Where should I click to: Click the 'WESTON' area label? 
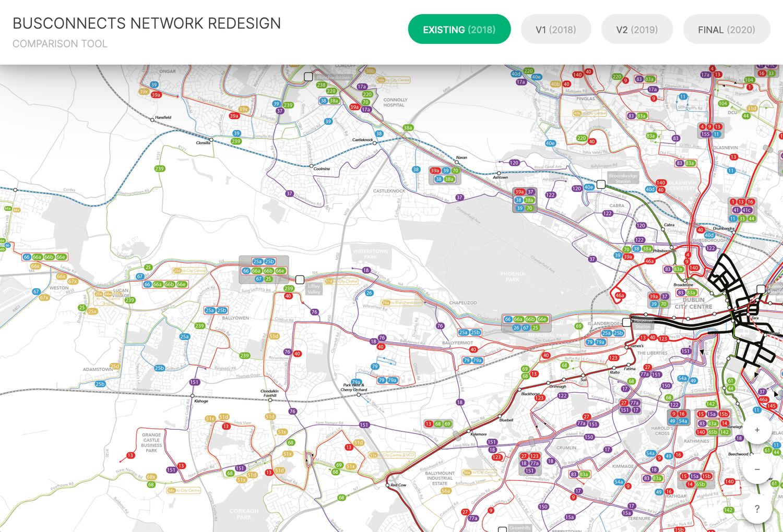pos(59,288)
